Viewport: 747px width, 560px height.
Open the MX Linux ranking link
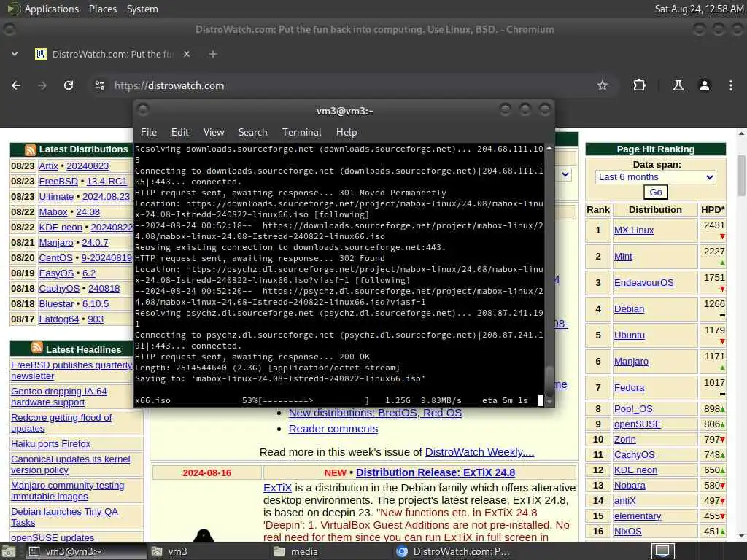[634, 230]
